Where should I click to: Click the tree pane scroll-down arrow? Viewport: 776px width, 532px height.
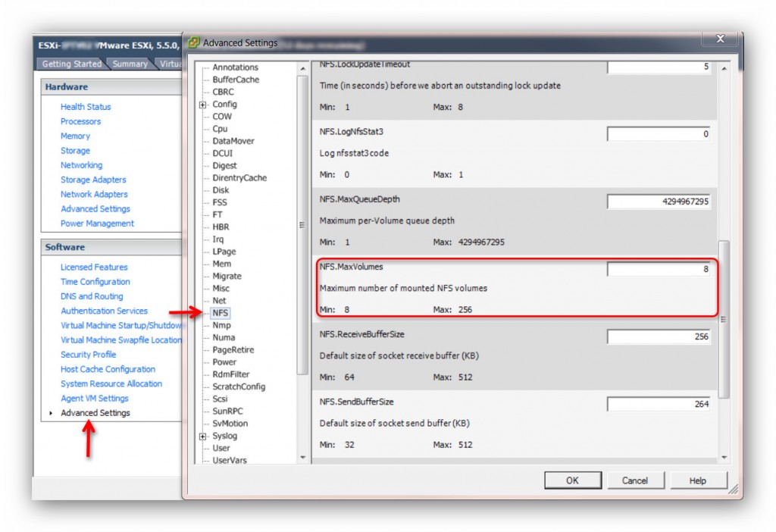click(303, 458)
